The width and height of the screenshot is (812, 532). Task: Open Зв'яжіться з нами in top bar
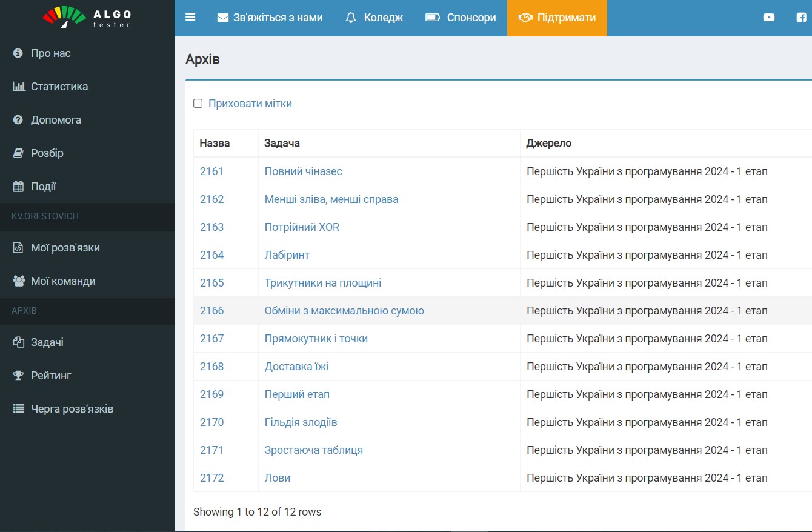[x=270, y=18]
